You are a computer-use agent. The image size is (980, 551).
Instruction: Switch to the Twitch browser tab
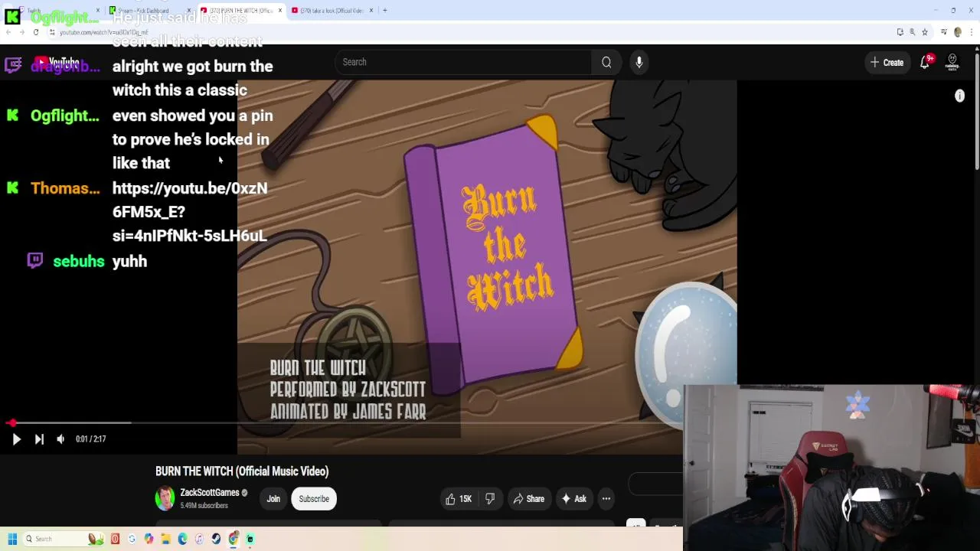point(57,10)
